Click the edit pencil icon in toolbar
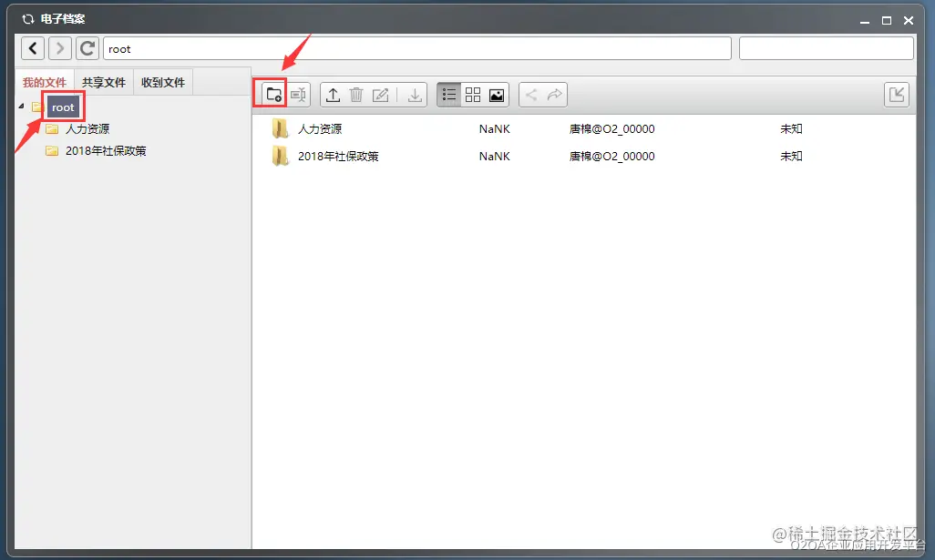The width and height of the screenshot is (935, 560). tap(380, 95)
